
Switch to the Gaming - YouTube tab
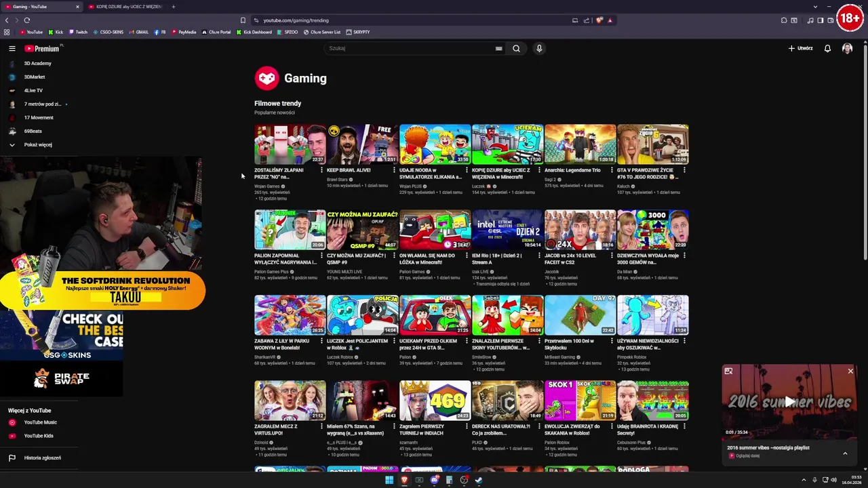pos(41,7)
